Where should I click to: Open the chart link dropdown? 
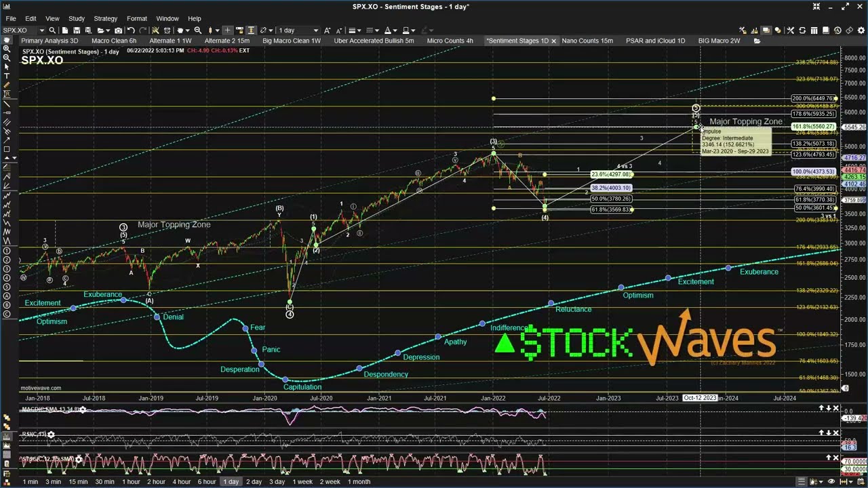271,30
